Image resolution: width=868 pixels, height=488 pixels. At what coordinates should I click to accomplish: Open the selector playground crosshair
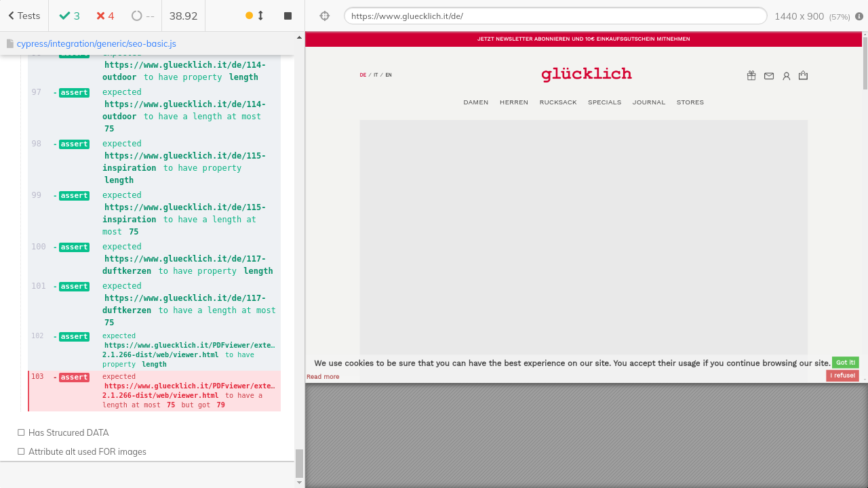pyautogui.click(x=325, y=16)
